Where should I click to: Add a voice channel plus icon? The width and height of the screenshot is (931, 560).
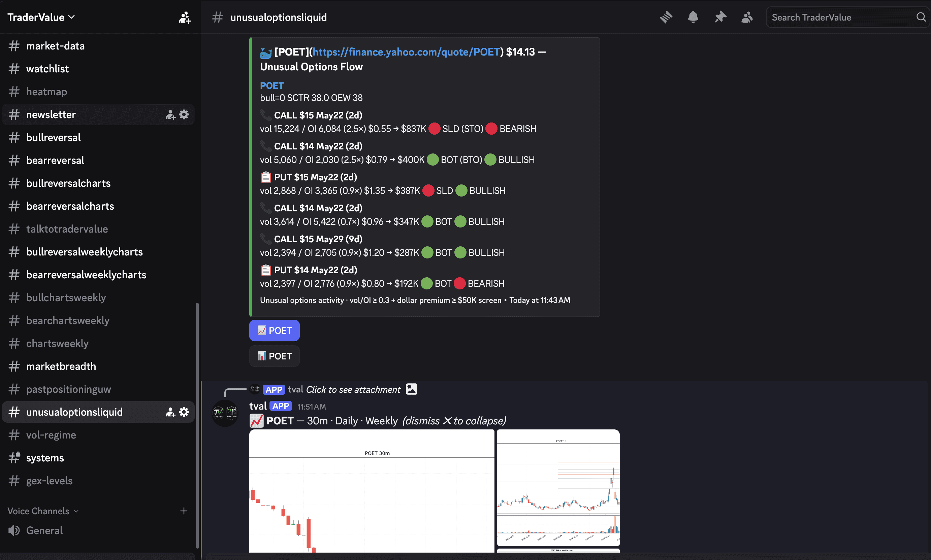[184, 511]
